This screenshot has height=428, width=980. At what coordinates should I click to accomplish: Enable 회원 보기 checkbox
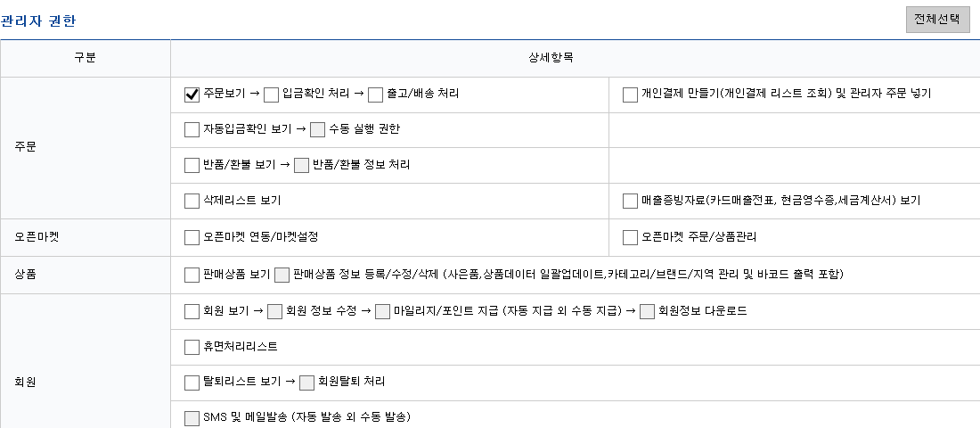[x=192, y=312]
